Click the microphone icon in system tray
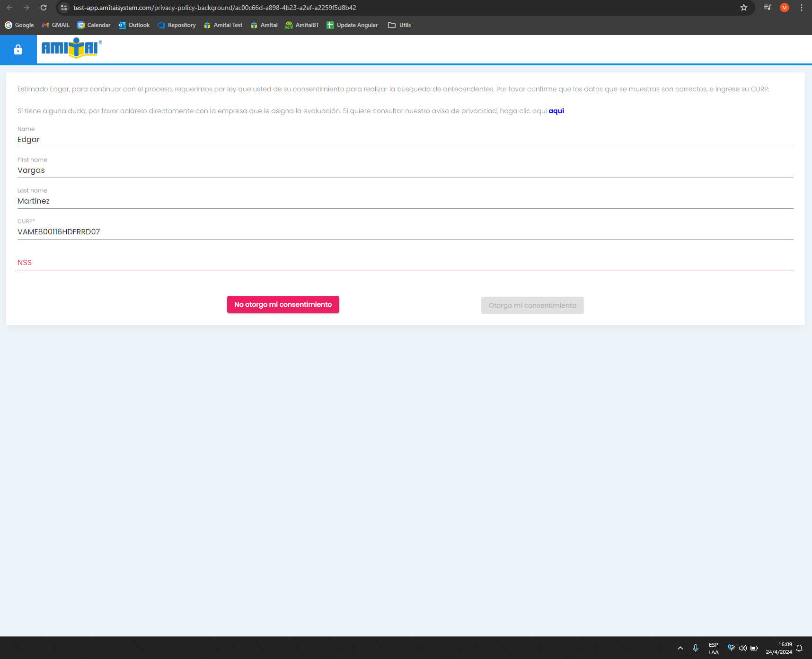The width and height of the screenshot is (812, 659). coord(696,648)
